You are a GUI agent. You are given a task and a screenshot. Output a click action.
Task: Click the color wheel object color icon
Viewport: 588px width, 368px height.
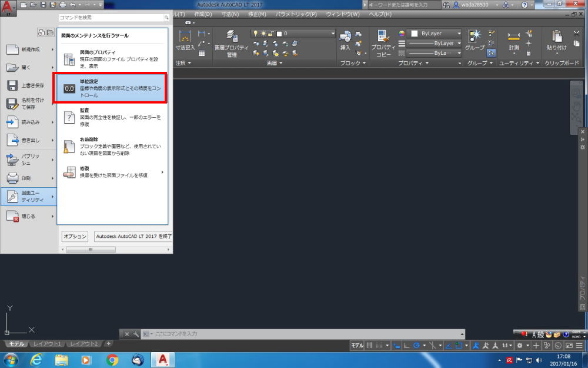[x=402, y=34]
